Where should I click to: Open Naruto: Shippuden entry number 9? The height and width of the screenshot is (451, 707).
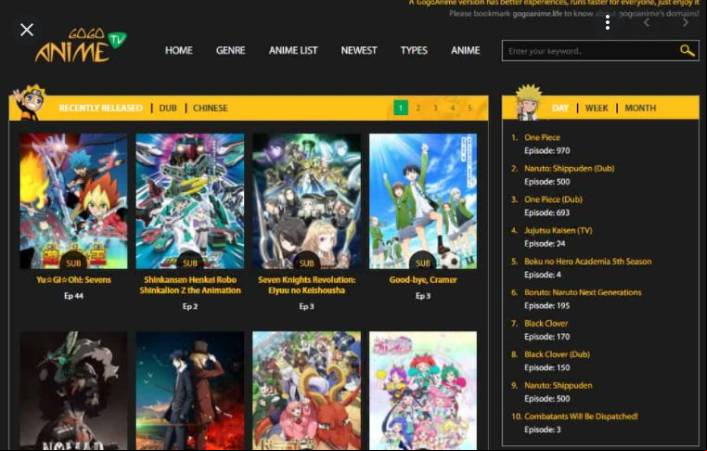[558, 386]
